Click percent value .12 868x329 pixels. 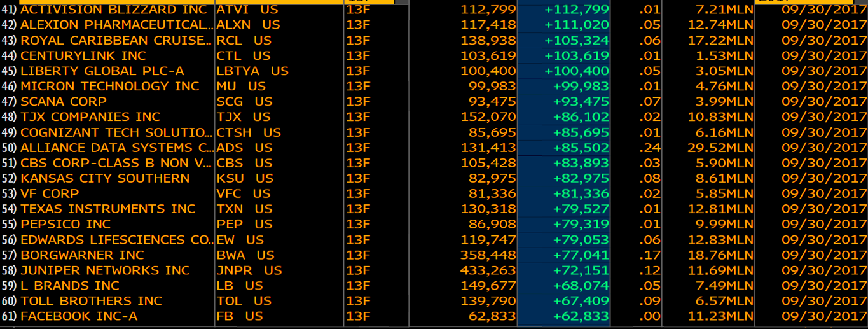tap(649, 270)
